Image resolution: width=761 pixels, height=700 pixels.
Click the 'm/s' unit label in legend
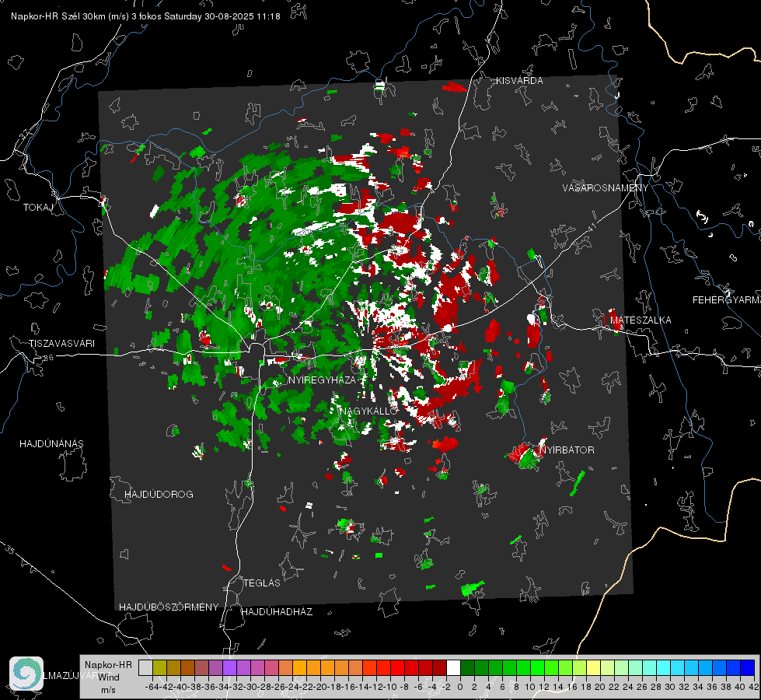coord(108,690)
